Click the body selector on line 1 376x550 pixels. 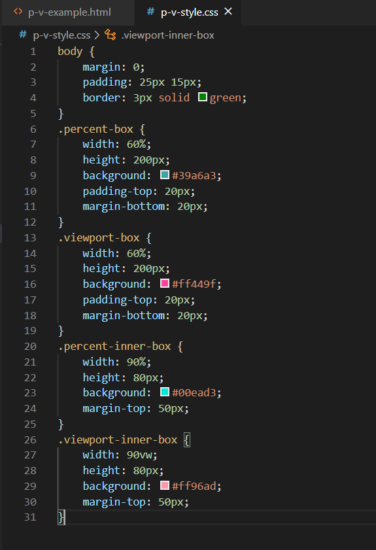pyautogui.click(x=70, y=52)
